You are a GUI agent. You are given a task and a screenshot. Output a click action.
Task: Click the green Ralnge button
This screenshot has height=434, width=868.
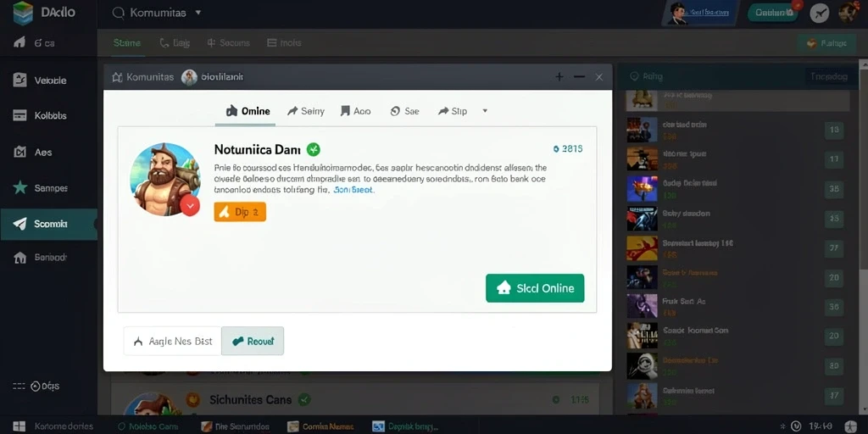tap(826, 43)
